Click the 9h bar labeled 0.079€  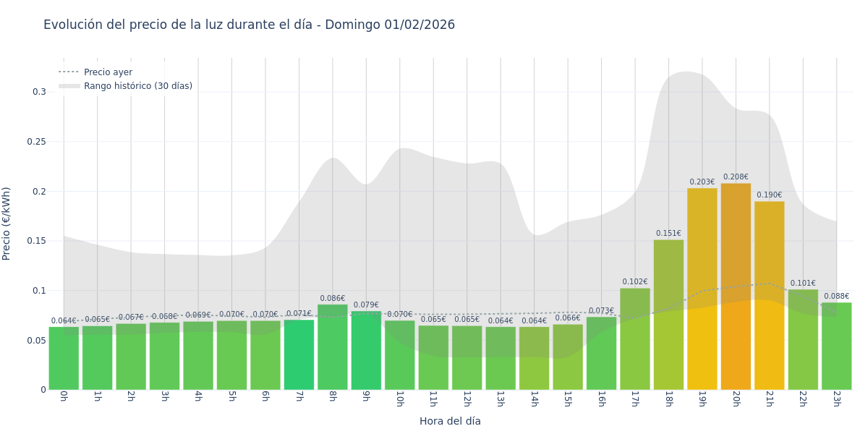(366, 351)
